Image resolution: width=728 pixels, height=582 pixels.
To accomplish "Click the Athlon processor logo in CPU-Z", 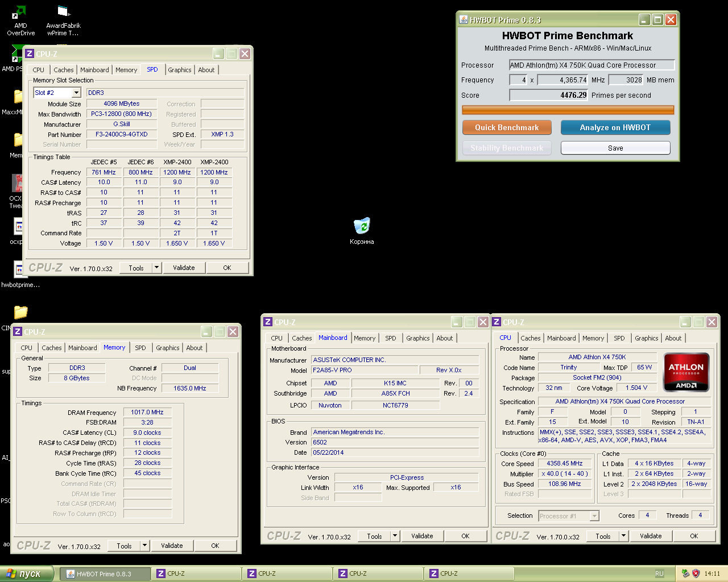I will [x=686, y=372].
